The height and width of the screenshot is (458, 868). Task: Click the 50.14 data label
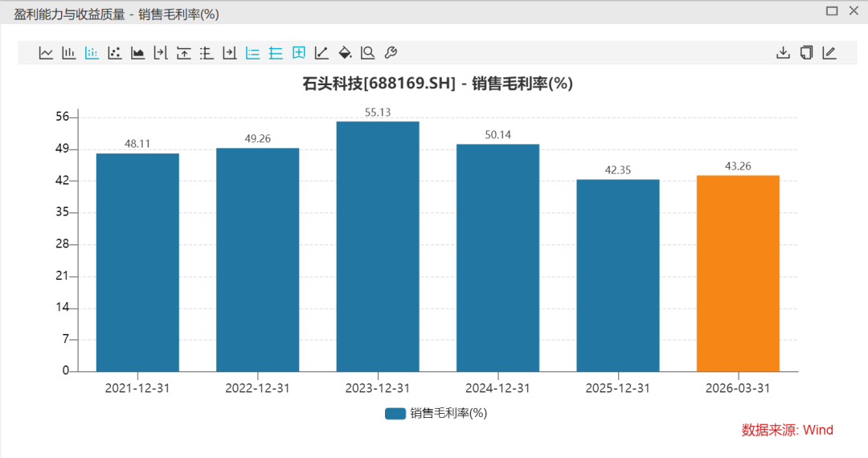tap(498, 135)
